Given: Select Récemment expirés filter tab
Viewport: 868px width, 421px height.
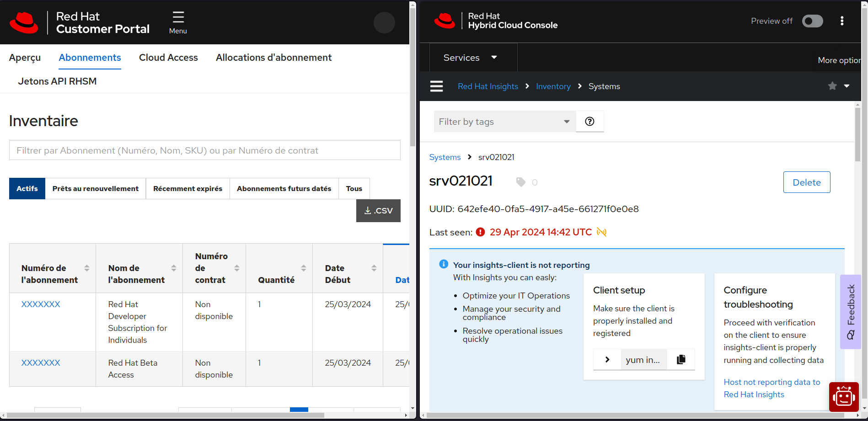Looking at the screenshot, I should click(188, 188).
